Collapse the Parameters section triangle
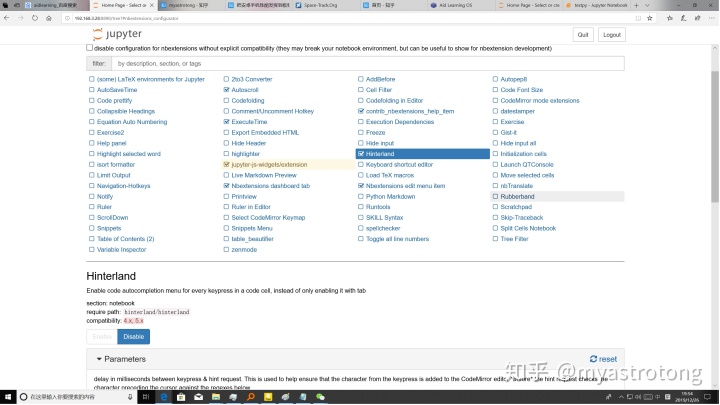720x405 pixels. click(99, 359)
